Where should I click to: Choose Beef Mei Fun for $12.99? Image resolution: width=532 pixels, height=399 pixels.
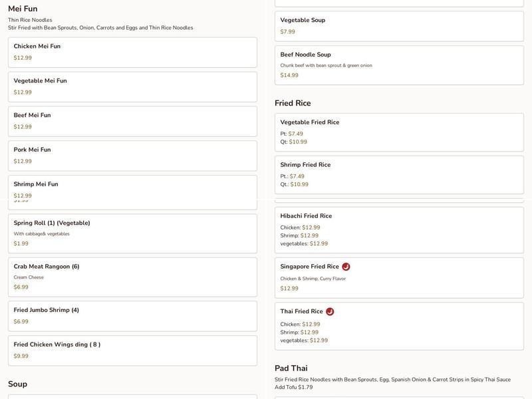point(132,121)
